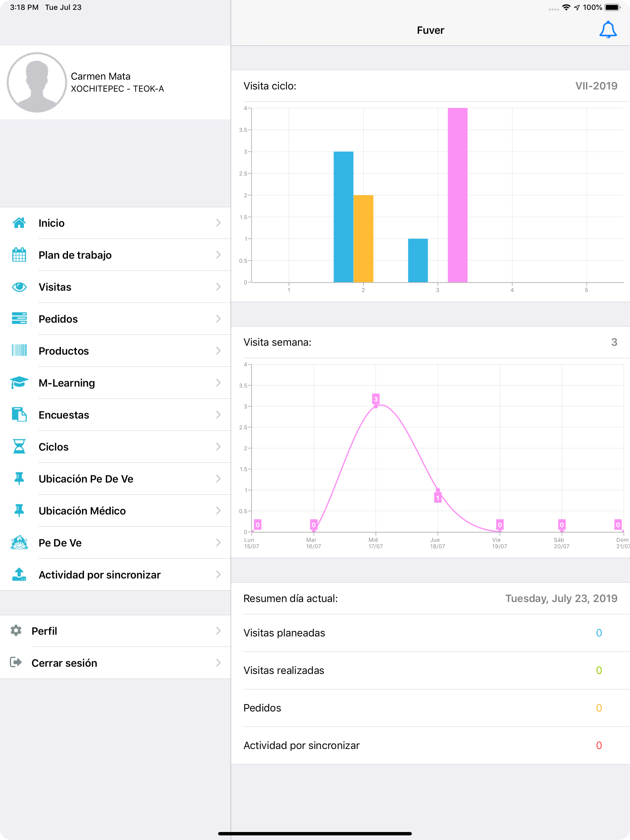
Task: Tap the Pedidos summary row
Action: click(x=431, y=708)
